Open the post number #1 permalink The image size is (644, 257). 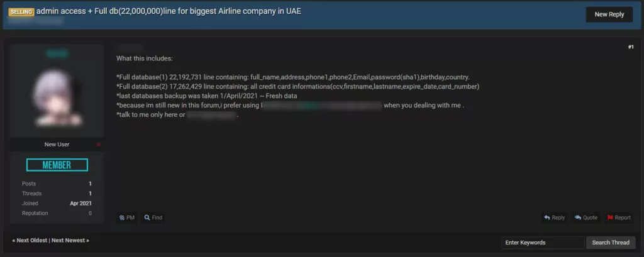coord(631,47)
